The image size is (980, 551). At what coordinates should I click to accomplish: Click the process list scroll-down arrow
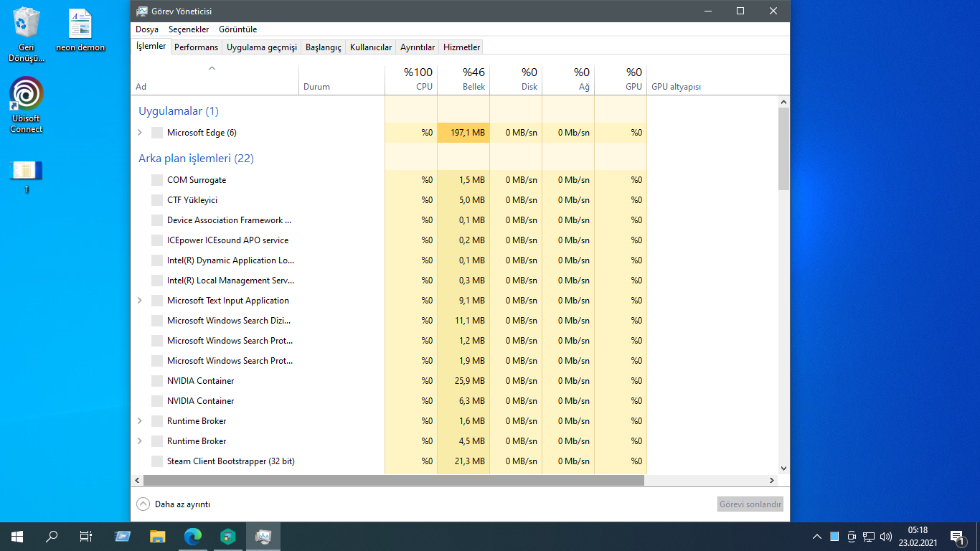[x=783, y=468]
